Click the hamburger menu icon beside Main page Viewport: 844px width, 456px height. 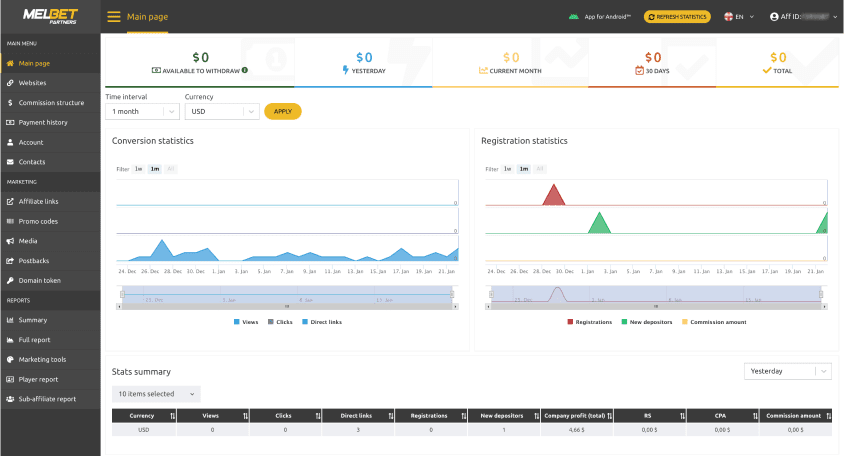click(113, 16)
